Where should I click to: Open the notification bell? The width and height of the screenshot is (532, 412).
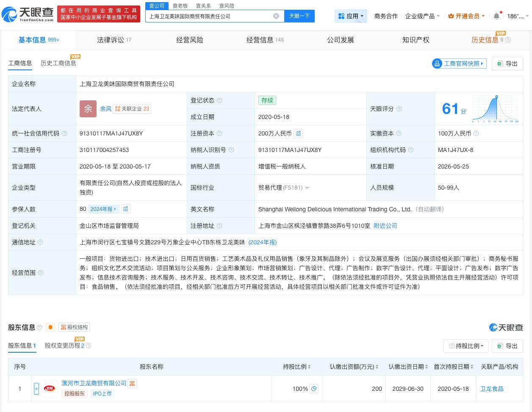coord(496,16)
